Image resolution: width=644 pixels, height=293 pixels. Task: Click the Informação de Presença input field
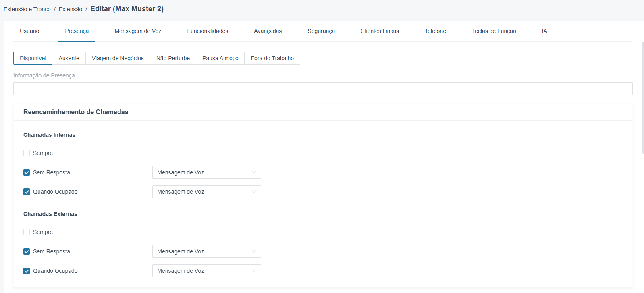click(323, 89)
